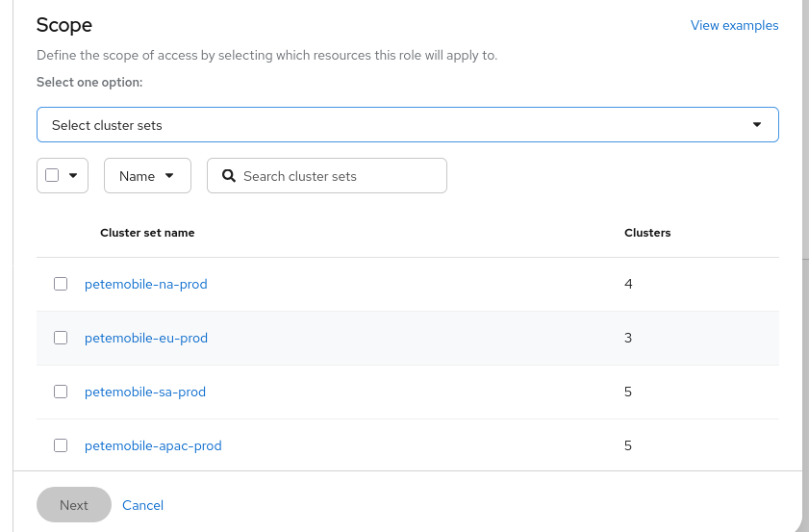Check the petemobile-eu-prod row checkbox
Viewport: 809px width, 532px height.
coord(61,338)
